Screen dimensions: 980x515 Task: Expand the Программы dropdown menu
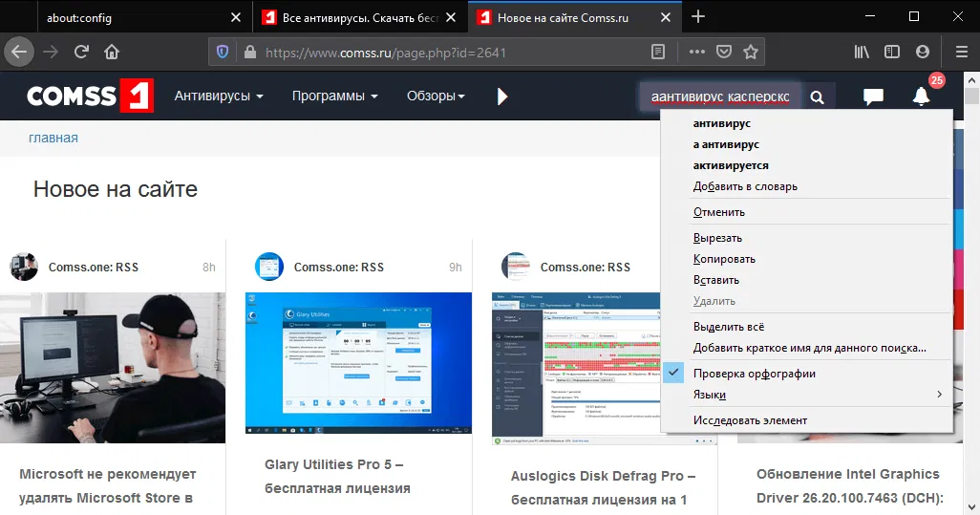[335, 97]
